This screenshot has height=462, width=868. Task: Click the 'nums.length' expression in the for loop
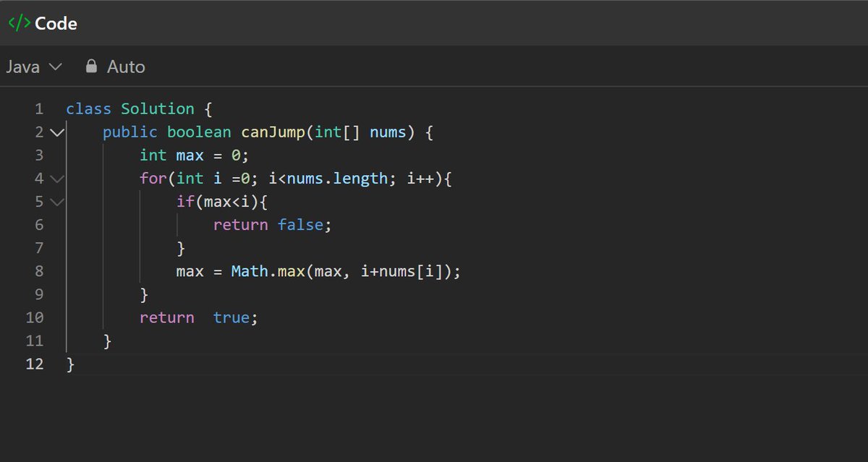pos(337,179)
